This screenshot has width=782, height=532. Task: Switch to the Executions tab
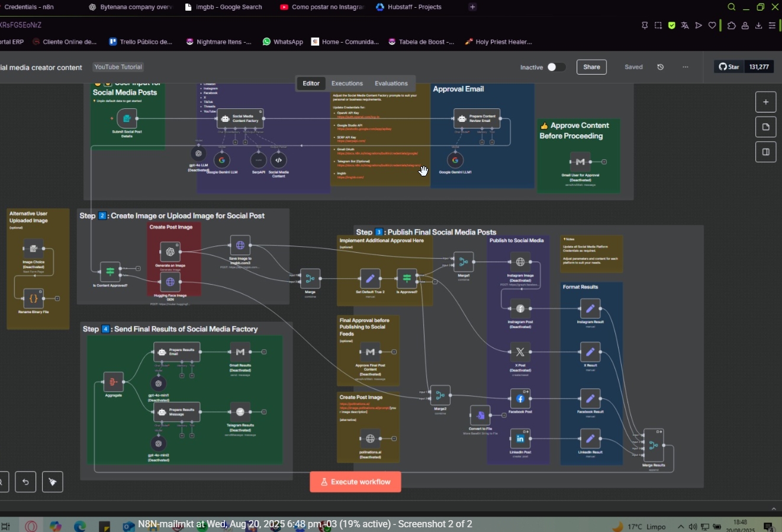coord(347,83)
